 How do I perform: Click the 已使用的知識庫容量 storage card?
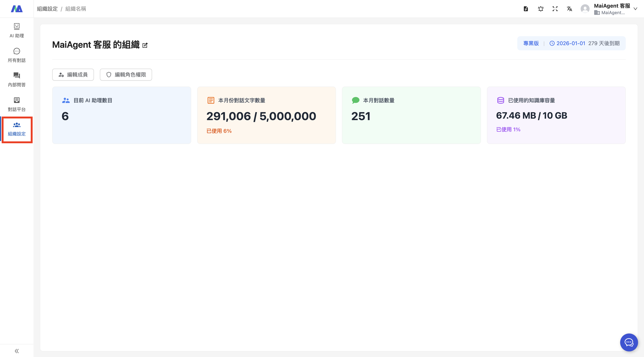556,115
